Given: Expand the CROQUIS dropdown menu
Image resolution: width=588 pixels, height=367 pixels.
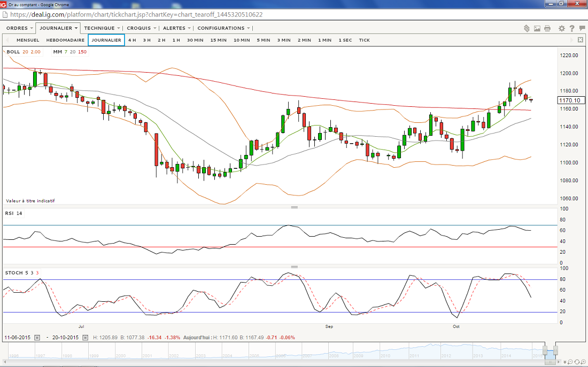Looking at the screenshot, I should click(x=142, y=28).
